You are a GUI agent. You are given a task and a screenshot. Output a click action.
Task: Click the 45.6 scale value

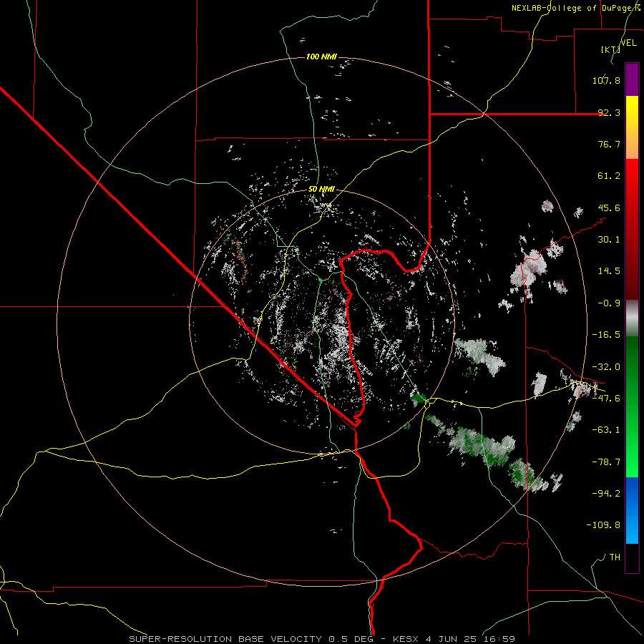(x=609, y=208)
